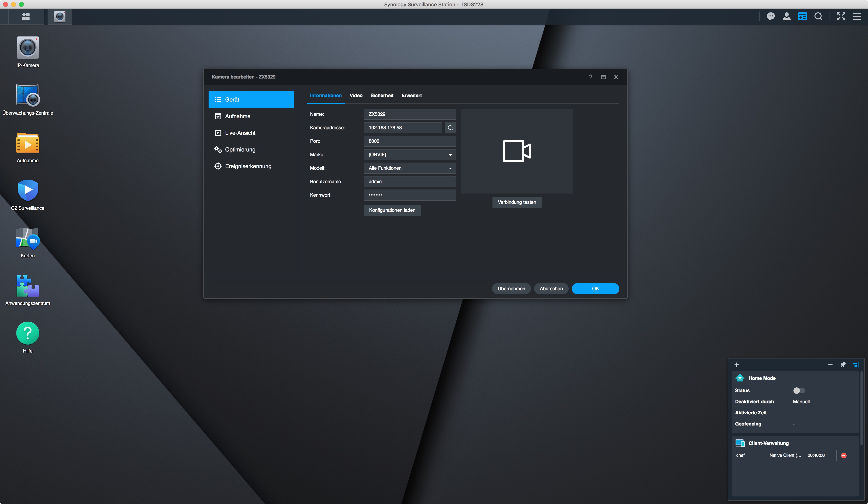Viewport: 868px width, 504px height.
Task: Disconnect chef client with red icon
Action: tap(844, 455)
